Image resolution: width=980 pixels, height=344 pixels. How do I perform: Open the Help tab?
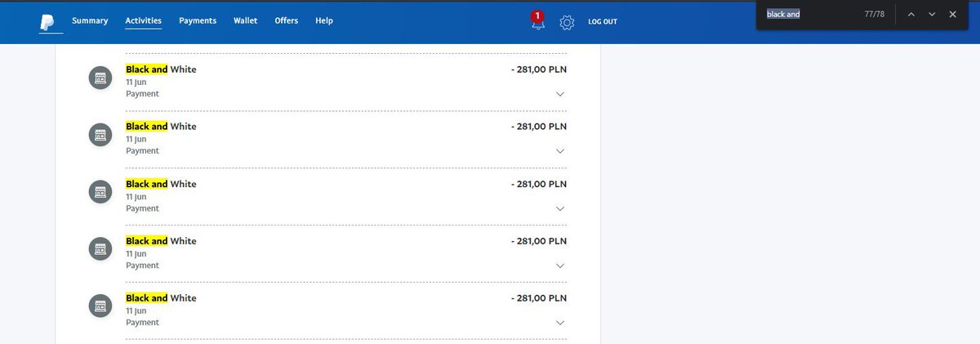coord(323,21)
